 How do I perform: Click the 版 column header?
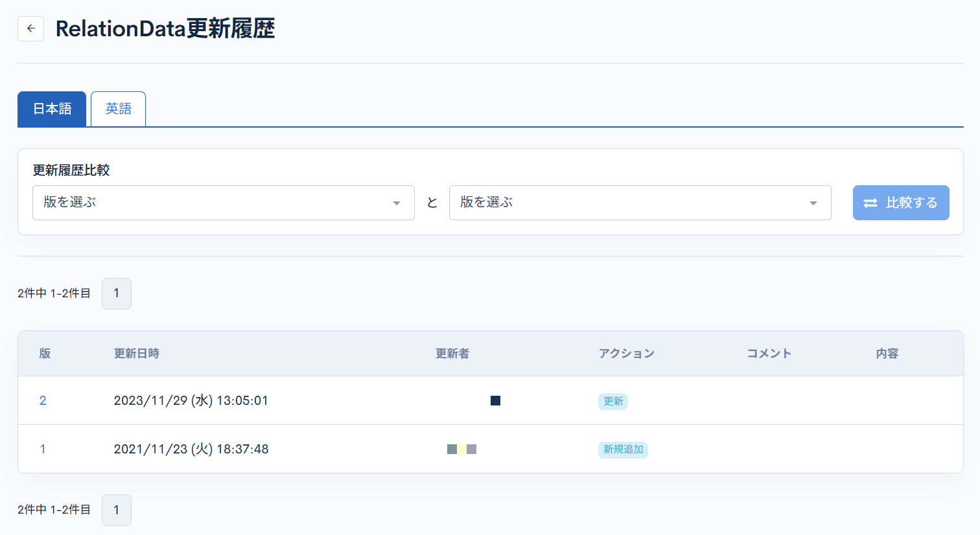45,354
